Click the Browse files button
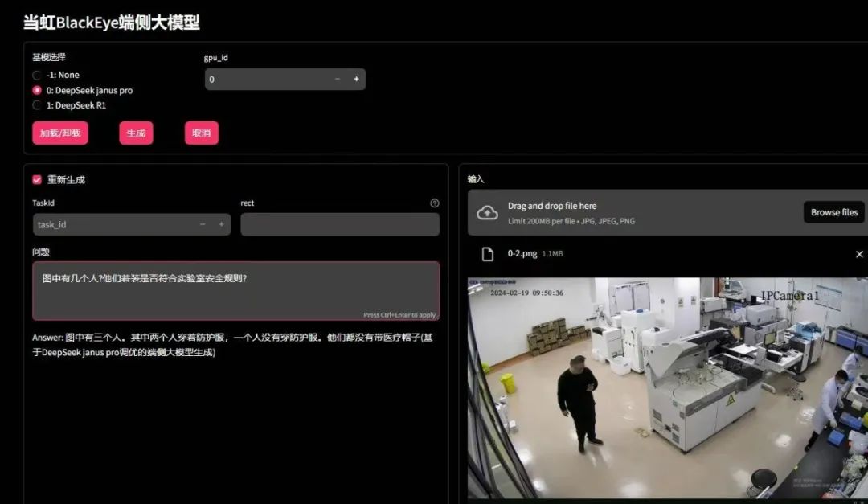The image size is (868, 504). 833,212
